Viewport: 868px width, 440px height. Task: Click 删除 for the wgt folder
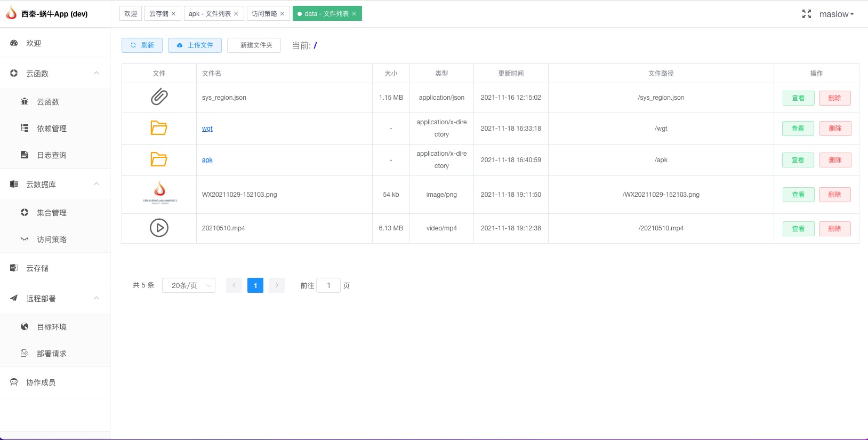[x=834, y=129]
